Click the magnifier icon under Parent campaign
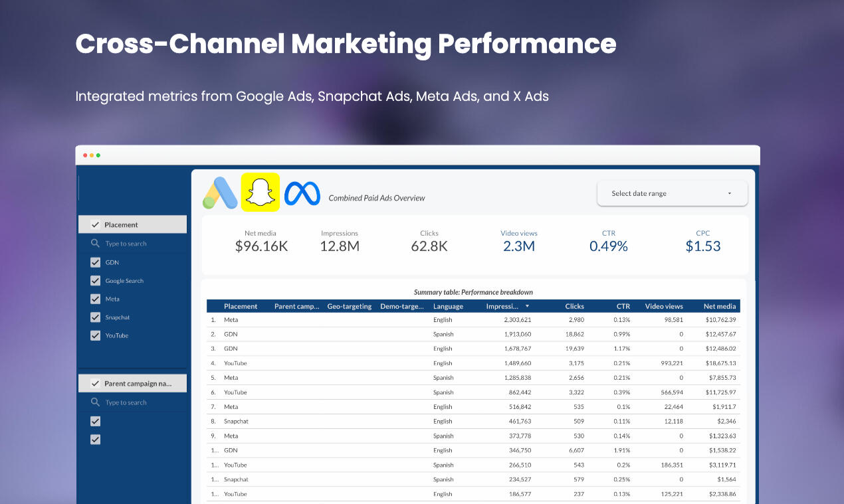This screenshot has height=504, width=844. click(x=96, y=402)
